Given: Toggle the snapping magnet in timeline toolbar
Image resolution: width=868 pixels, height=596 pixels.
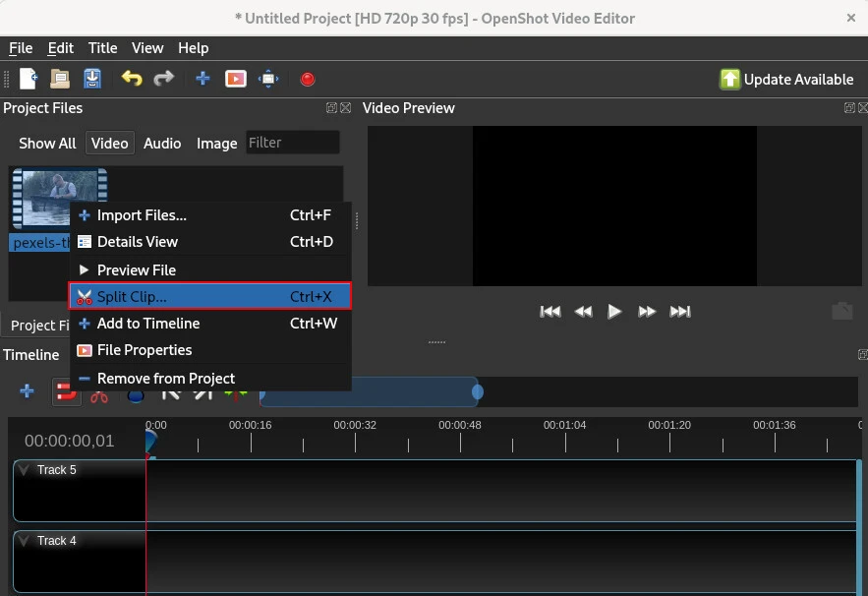Looking at the screenshot, I should (66, 392).
